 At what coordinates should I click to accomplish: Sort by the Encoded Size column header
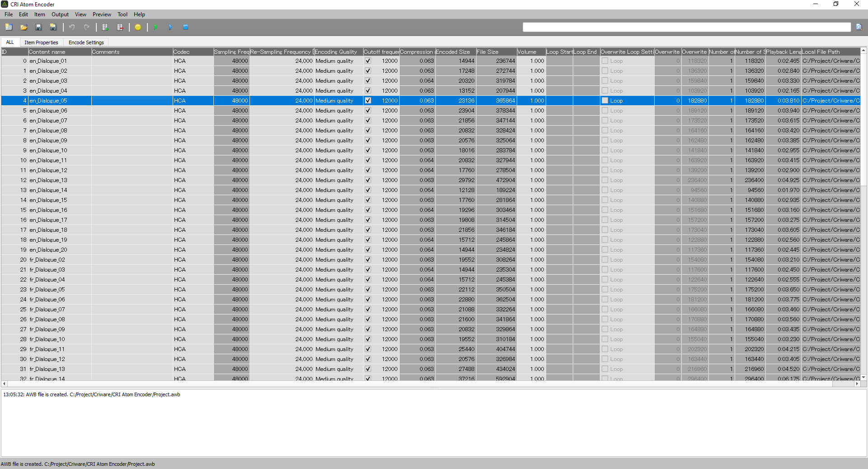pyautogui.click(x=456, y=52)
